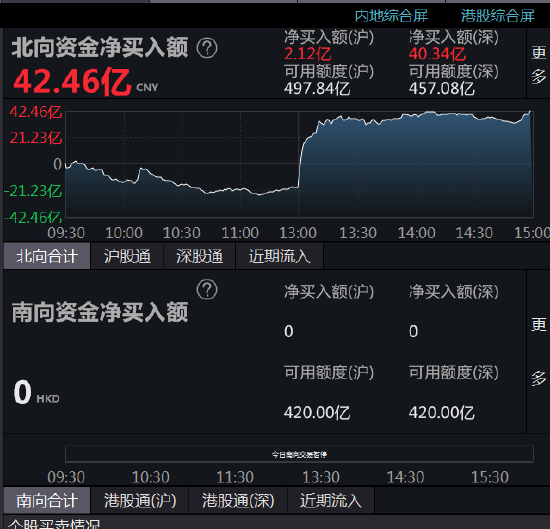Switch to the 深股通 tab

coord(199,256)
